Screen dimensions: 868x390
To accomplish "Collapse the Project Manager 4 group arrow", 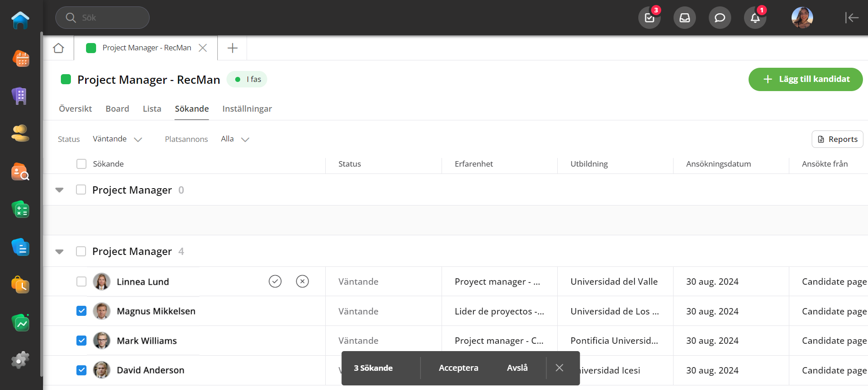I will point(59,252).
